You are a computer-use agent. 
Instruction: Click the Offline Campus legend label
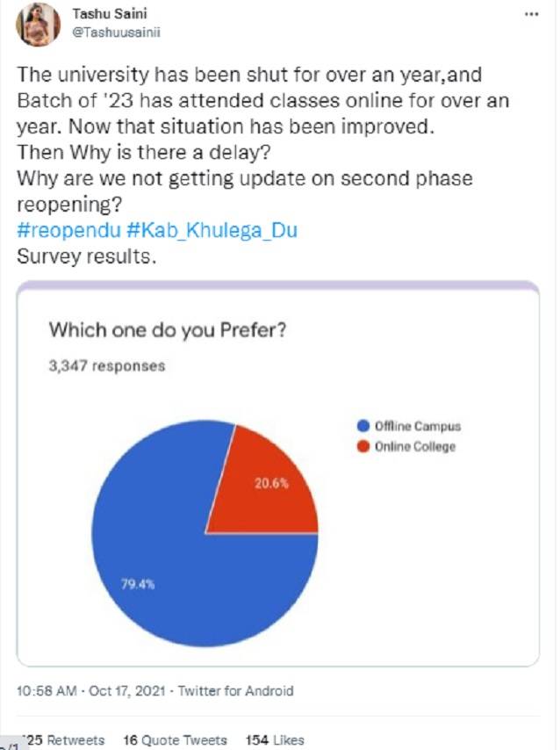click(417, 427)
